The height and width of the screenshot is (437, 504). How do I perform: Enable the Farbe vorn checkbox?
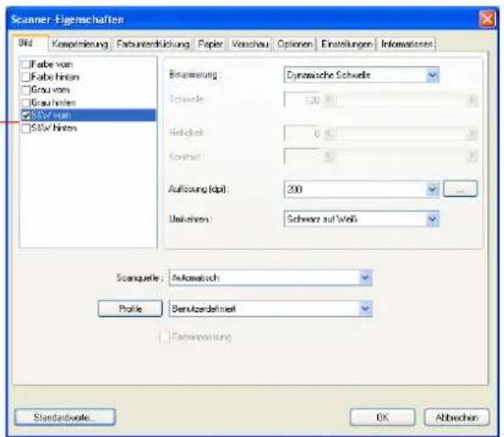(26, 64)
